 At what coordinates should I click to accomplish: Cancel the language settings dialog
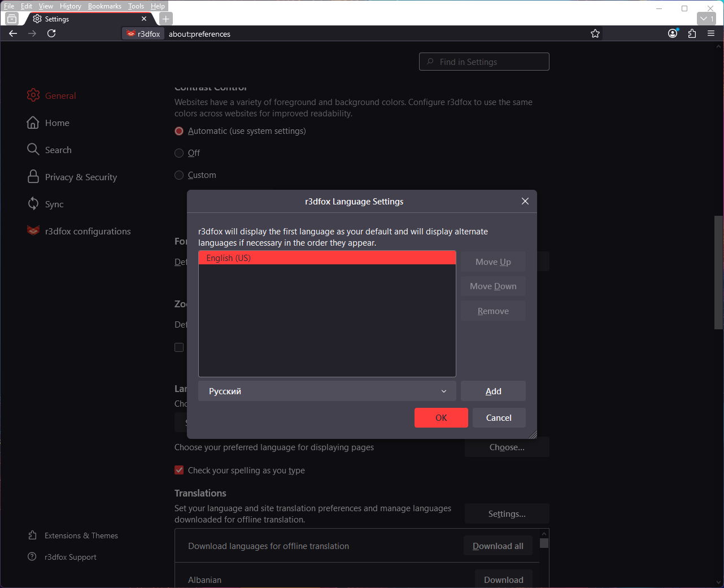click(x=499, y=417)
